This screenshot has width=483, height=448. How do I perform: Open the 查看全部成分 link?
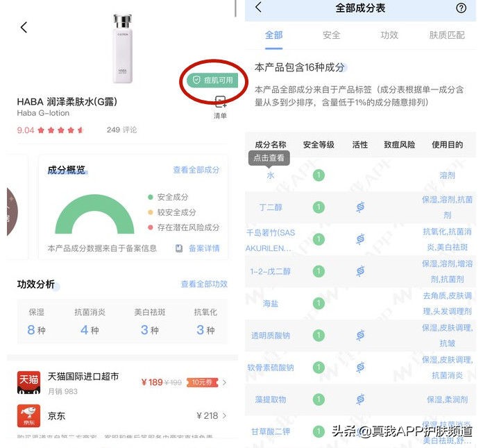pos(196,170)
